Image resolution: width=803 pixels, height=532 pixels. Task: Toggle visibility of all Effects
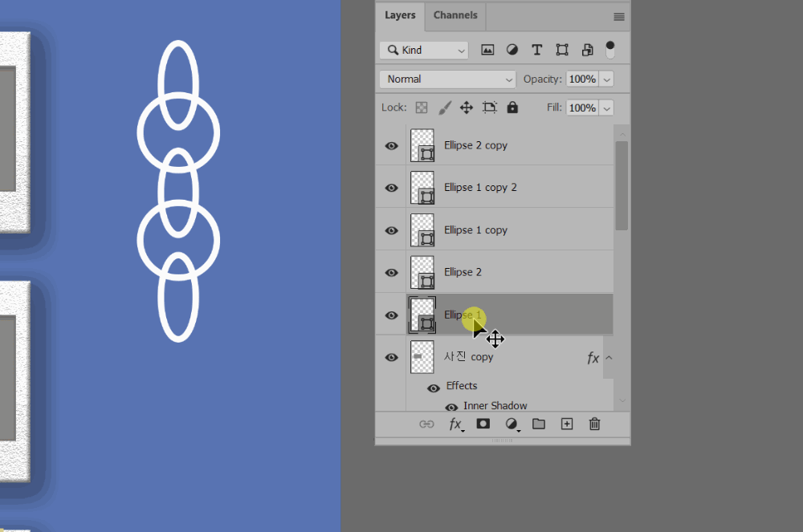(434, 388)
